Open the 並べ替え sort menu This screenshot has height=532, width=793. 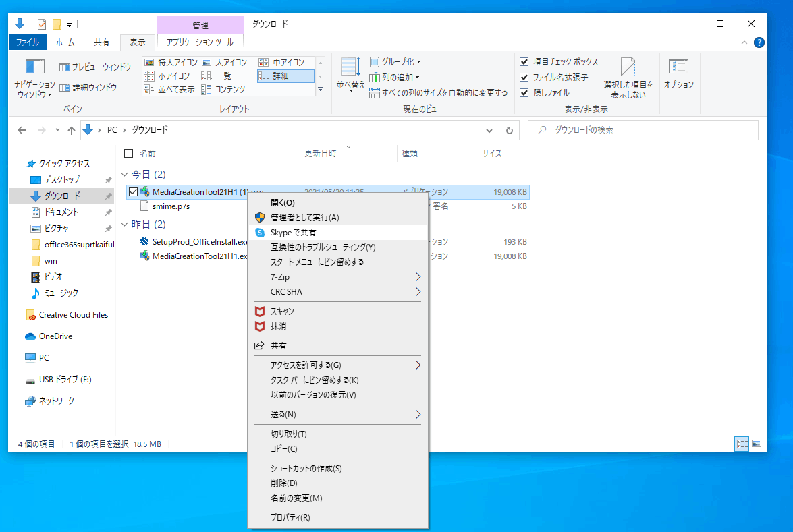350,73
